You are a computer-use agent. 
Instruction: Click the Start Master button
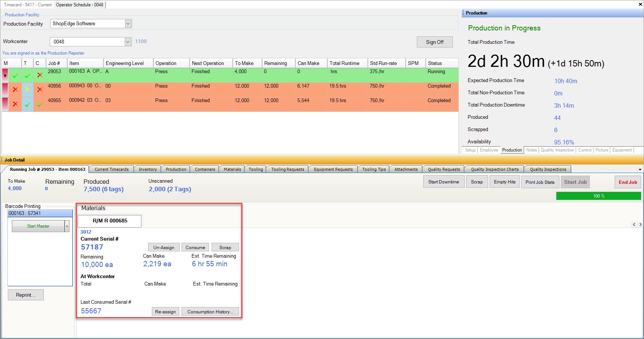(38, 226)
